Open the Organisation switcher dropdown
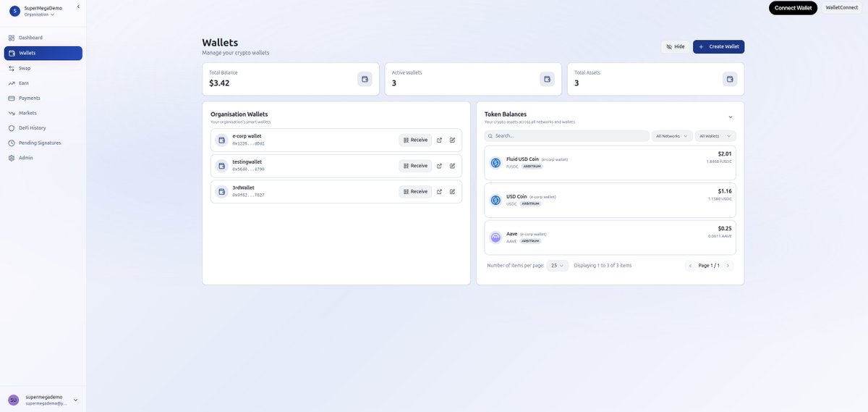The image size is (868, 412). [x=40, y=14]
